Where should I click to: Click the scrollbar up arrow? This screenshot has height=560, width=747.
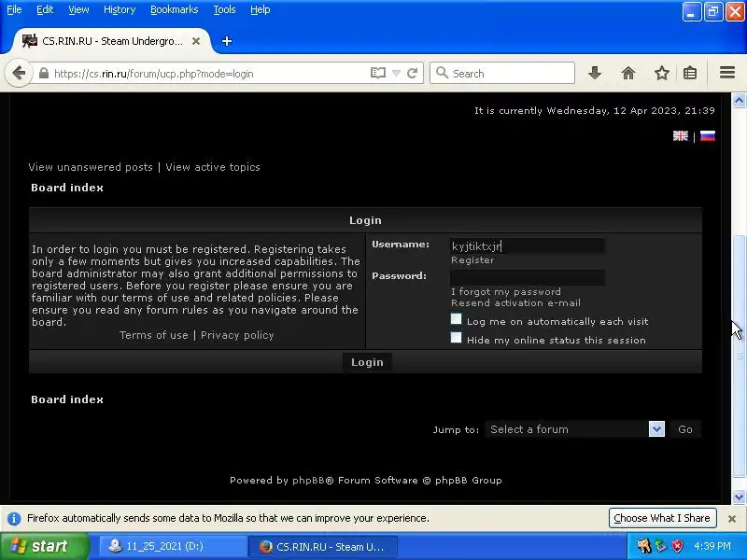pos(739,100)
